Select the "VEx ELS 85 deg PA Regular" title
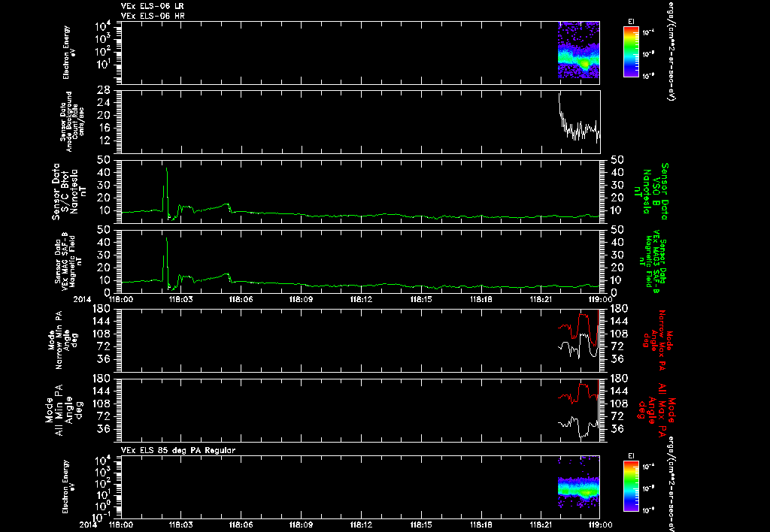Image resolution: width=770 pixels, height=532 pixels. [x=178, y=450]
